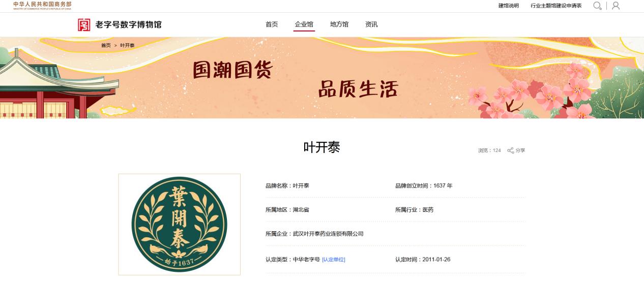Click the Ministry of Commerce header logo
644x285 pixels.
(42, 6)
